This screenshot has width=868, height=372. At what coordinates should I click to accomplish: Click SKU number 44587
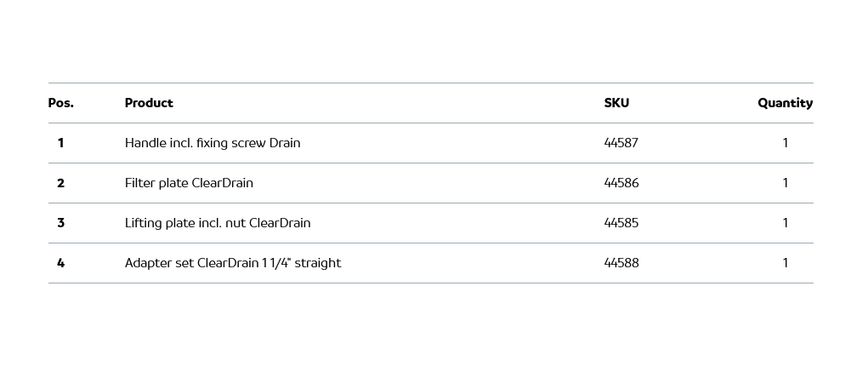click(621, 143)
